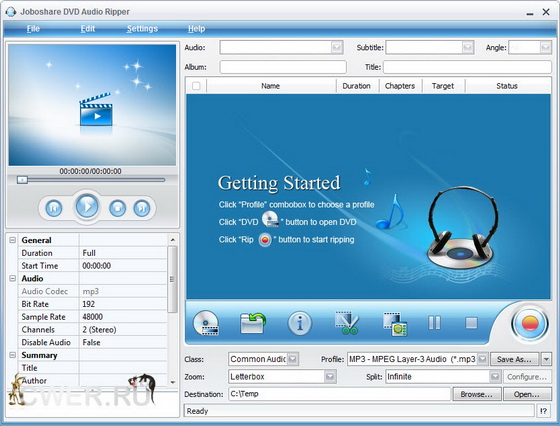Image resolution: width=560 pixels, height=426 pixels.
Task: Click the Configure... button
Action: point(527,377)
